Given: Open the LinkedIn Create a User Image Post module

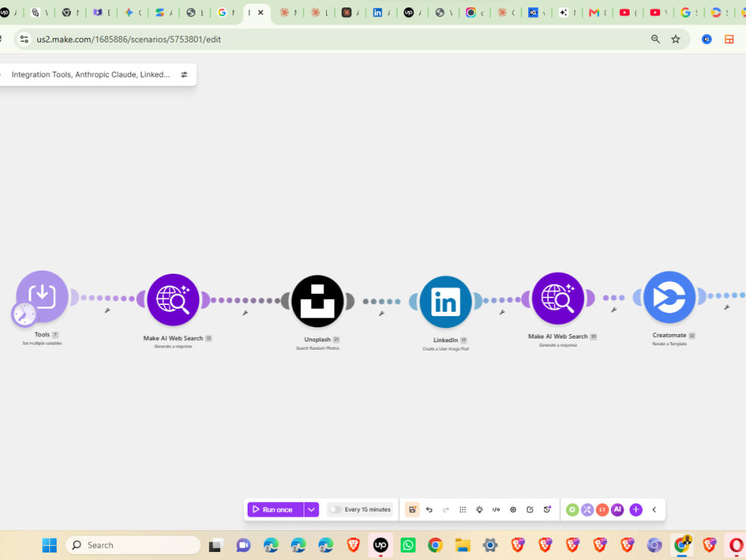Looking at the screenshot, I should click(x=445, y=302).
